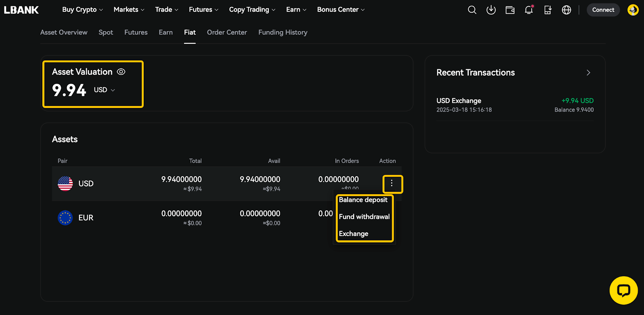Image resolution: width=644 pixels, height=315 pixels.
Task: Select the Fiat tab
Action: tap(190, 32)
